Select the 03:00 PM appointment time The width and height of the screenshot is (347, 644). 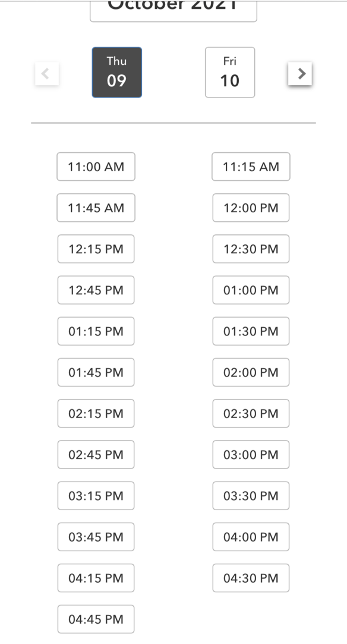[251, 454]
